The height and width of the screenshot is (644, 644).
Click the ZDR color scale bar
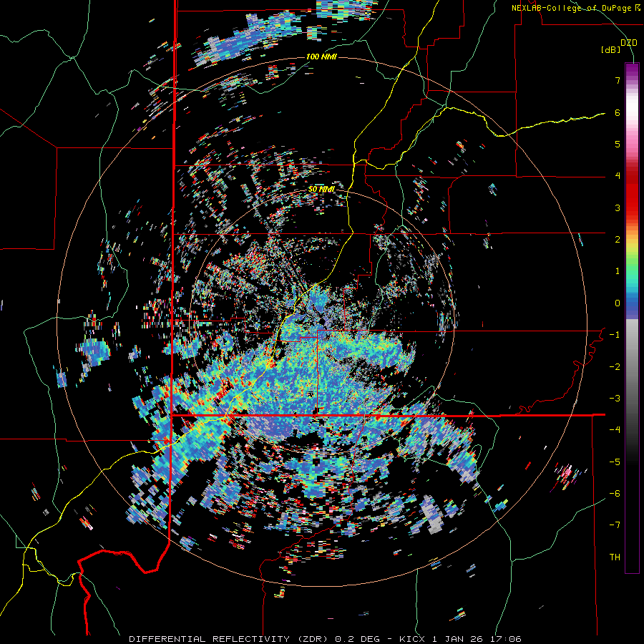[x=632, y=318]
